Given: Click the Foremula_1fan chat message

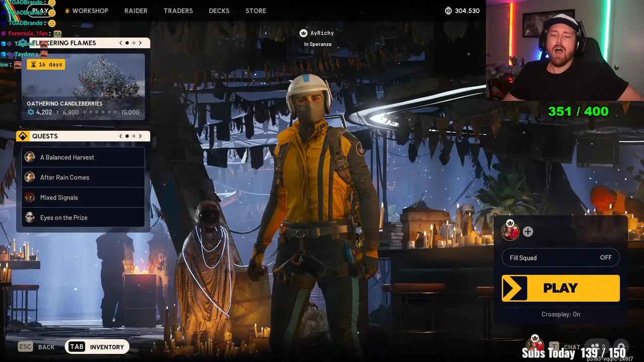Looking at the screenshot, I should (32, 33).
